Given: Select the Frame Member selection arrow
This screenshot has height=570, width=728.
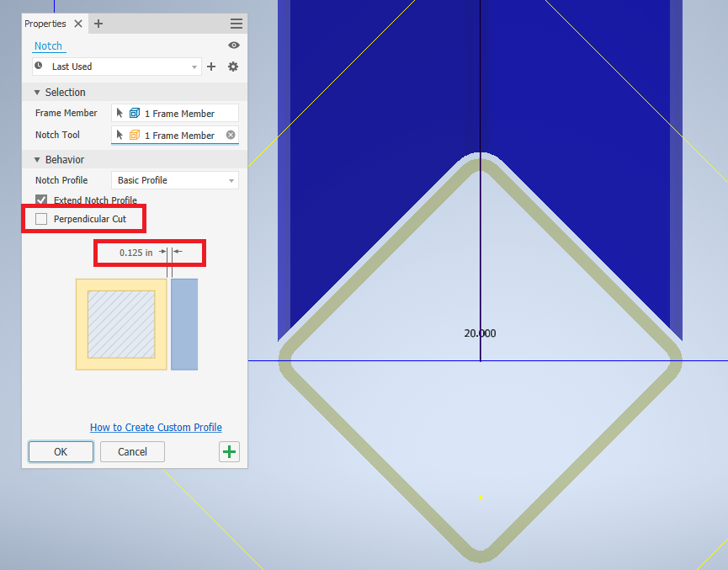Looking at the screenshot, I should tap(120, 112).
